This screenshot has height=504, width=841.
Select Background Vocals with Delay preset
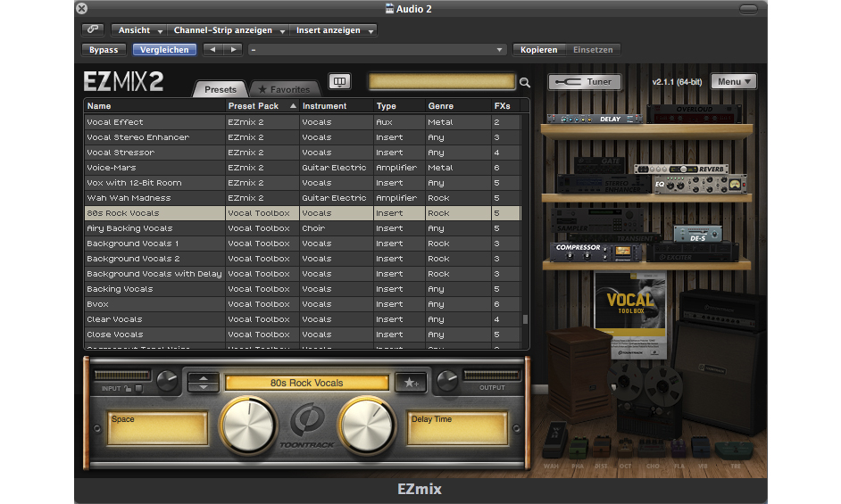click(x=303, y=274)
